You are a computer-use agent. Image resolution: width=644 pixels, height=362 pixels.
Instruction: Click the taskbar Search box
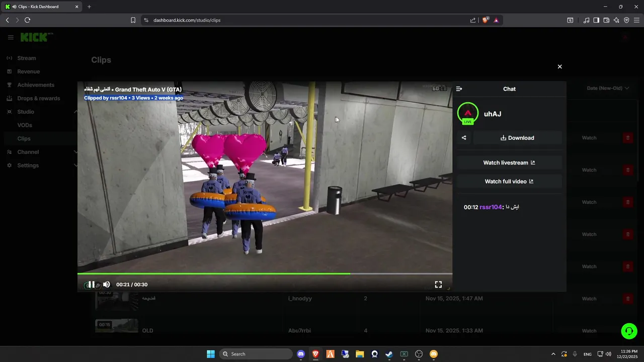(x=256, y=354)
